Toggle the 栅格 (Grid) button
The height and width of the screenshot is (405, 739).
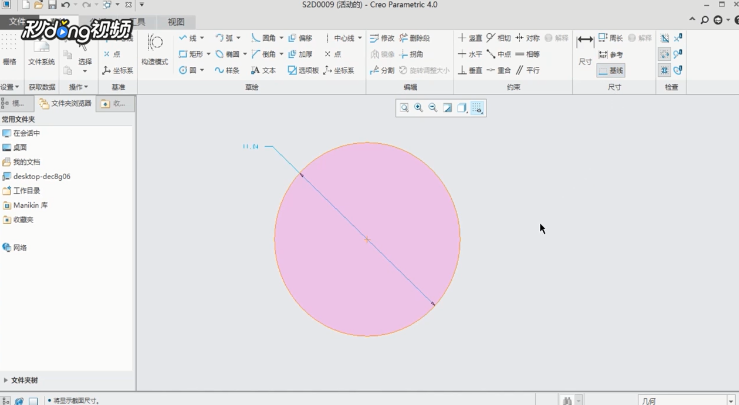point(9,50)
